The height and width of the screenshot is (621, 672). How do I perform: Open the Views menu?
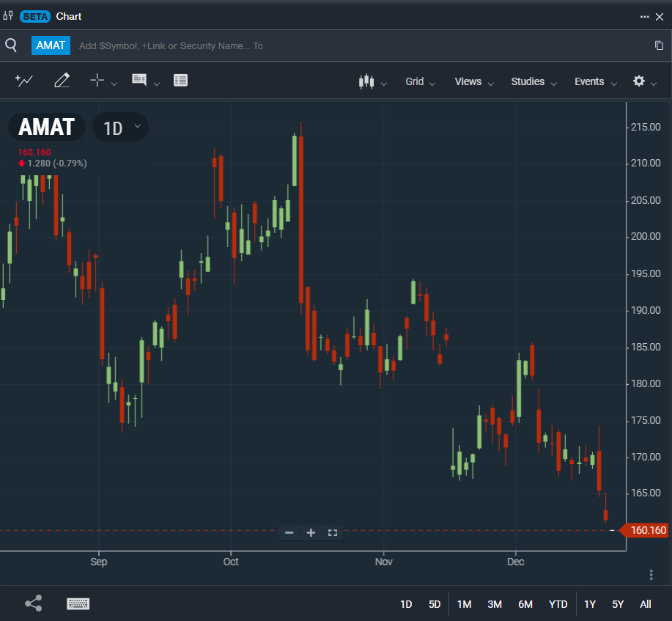tap(474, 81)
